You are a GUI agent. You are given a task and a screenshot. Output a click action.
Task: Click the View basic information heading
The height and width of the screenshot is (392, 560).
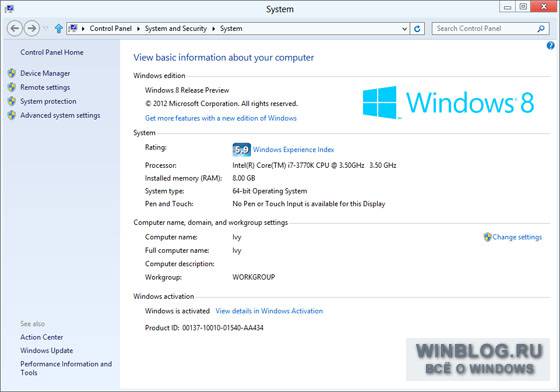coord(224,57)
